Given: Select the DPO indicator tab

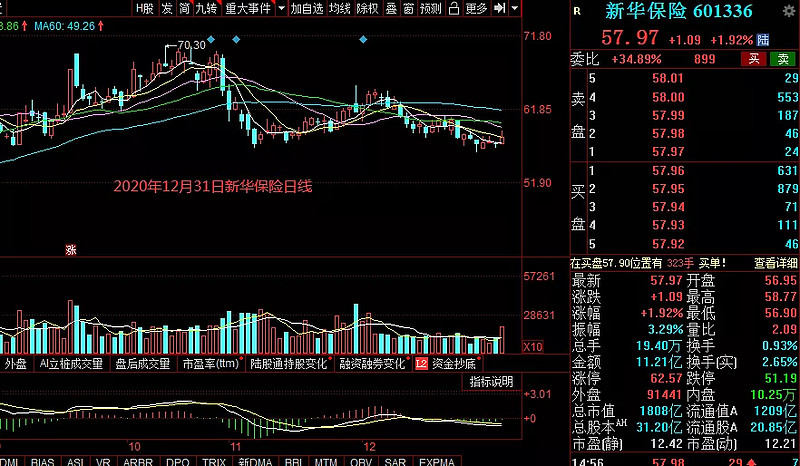Looking at the screenshot, I should (178, 461).
